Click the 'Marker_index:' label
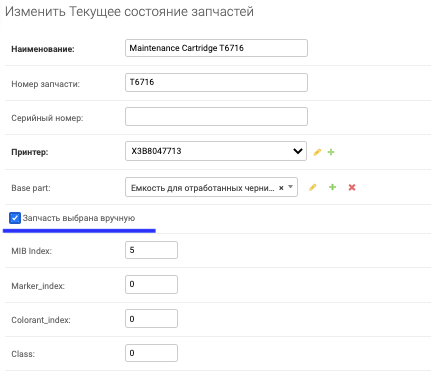 (x=38, y=286)
